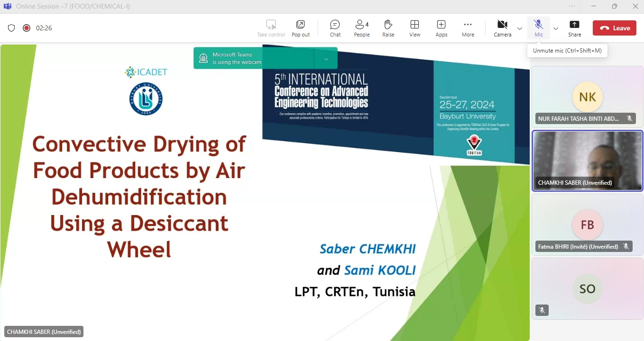The width and height of the screenshot is (644, 341).
Task: Click the Take control button
Action: 271,28
